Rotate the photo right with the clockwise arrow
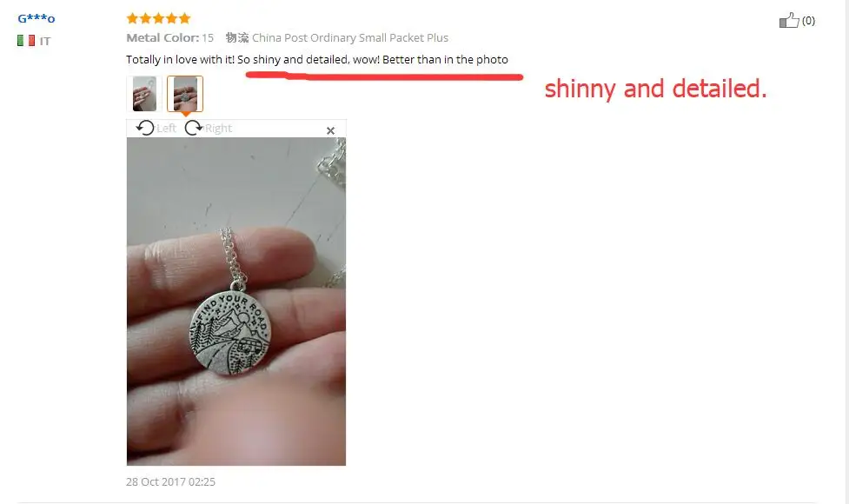The height and width of the screenshot is (504, 849). click(193, 129)
